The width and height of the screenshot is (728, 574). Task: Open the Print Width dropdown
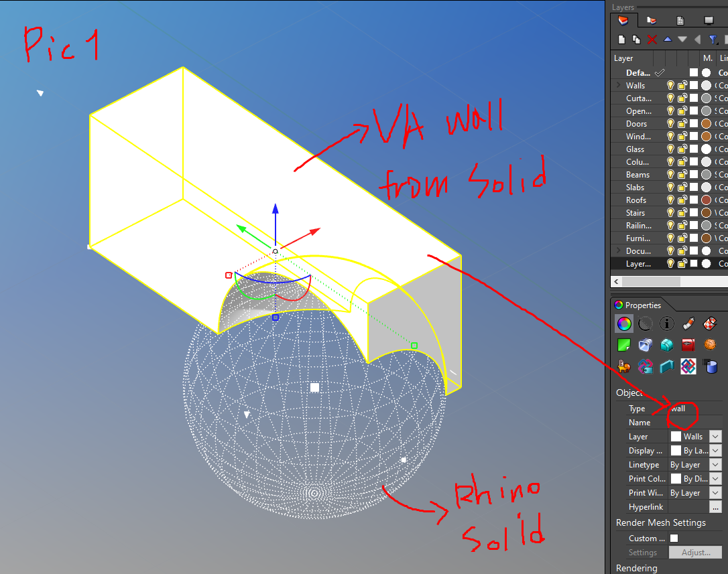coord(715,493)
